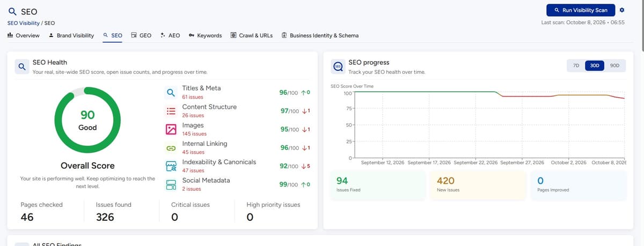Open the Overview tab
This screenshot has width=644, height=246.
tap(24, 35)
